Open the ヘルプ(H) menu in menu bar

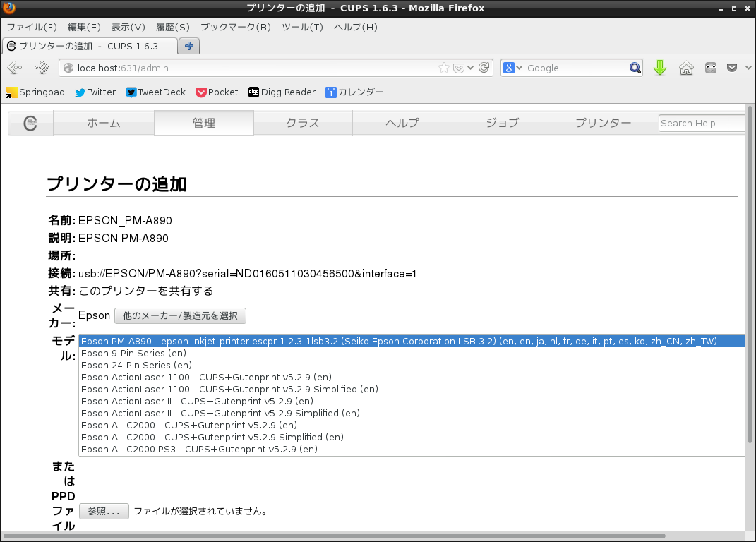tap(355, 27)
